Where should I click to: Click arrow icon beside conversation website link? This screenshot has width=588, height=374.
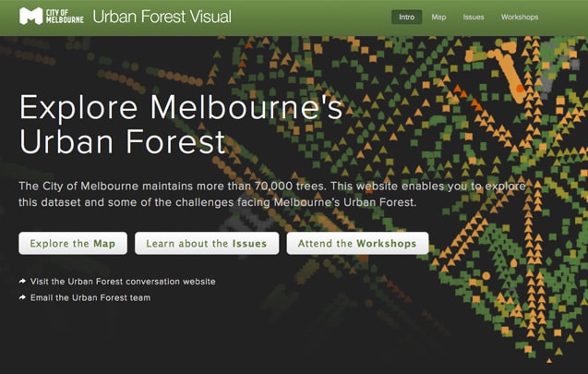22,281
